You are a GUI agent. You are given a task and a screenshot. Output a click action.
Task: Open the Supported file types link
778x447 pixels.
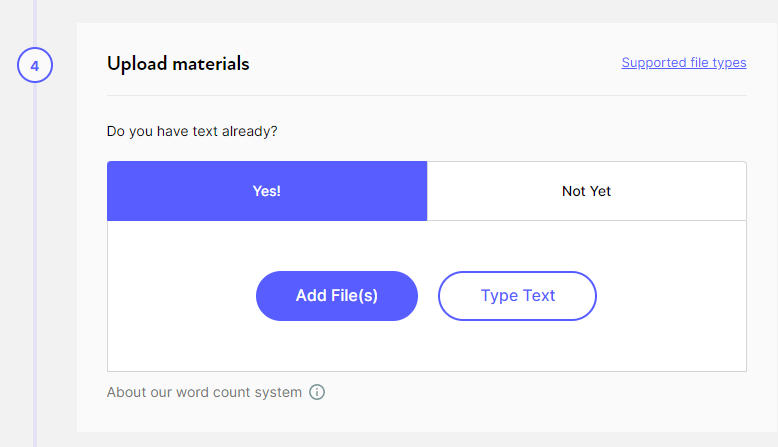coord(684,63)
